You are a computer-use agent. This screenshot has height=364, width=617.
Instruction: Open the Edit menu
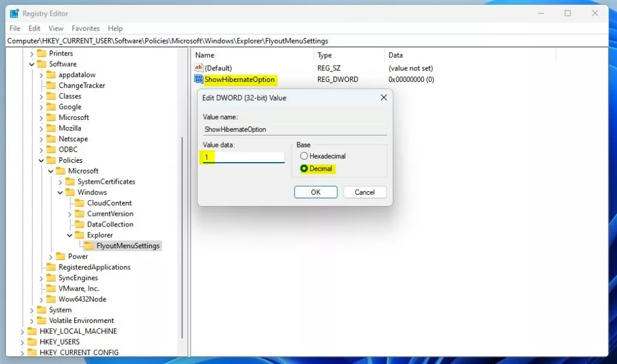(34, 28)
